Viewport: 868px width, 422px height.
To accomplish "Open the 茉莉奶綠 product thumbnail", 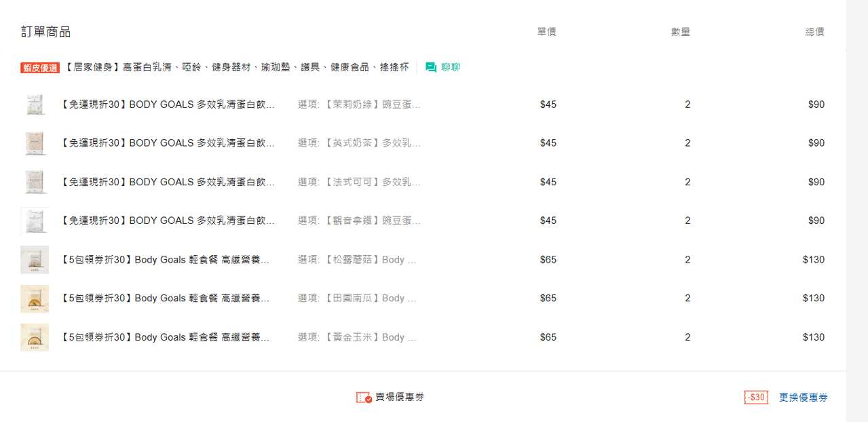I will tap(35, 104).
